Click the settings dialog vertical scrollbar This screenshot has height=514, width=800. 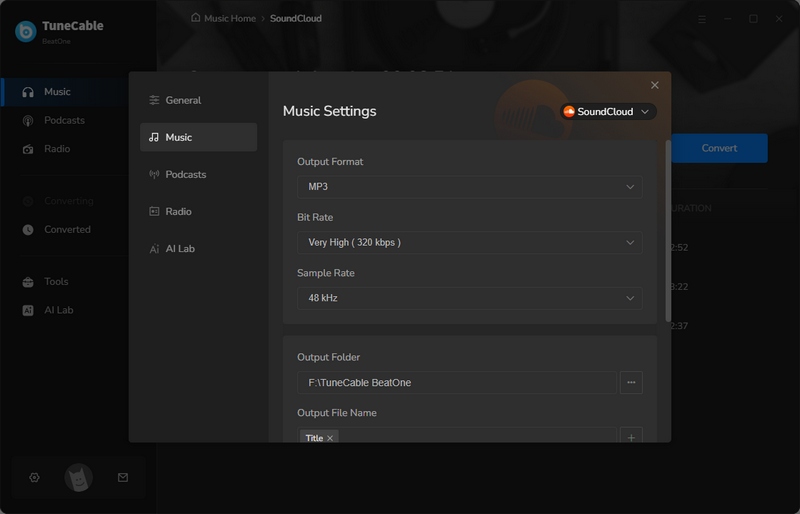(668, 231)
